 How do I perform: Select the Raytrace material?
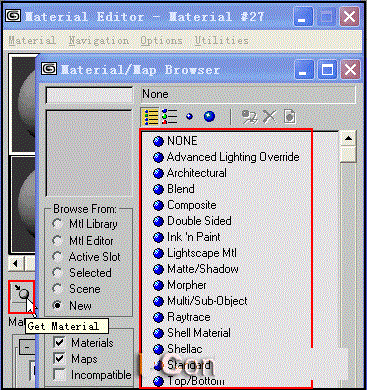pyautogui.click(x=182, y=317)
